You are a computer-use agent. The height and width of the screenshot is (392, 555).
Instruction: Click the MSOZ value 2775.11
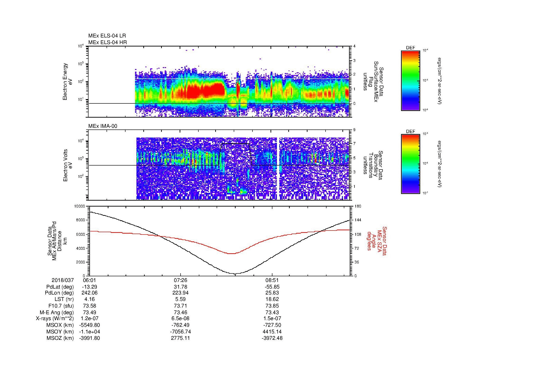click(181, 338)
